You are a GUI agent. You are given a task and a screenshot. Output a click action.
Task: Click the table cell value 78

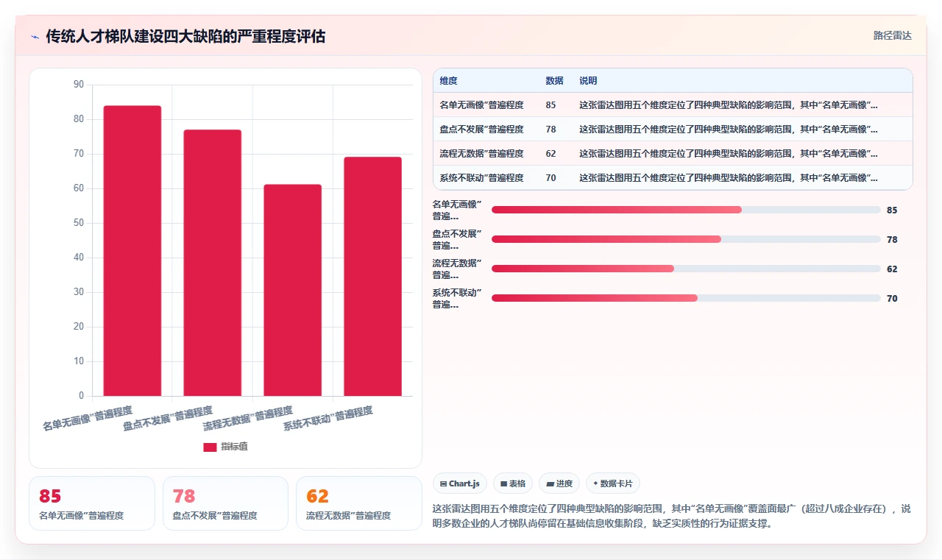[x=550, y=129]
